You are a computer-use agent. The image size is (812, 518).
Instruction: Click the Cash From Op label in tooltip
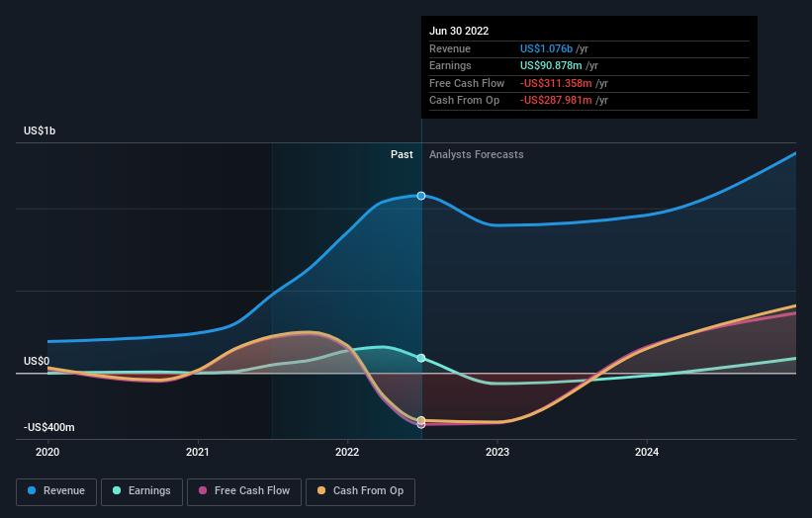click(x=464, y=101)
